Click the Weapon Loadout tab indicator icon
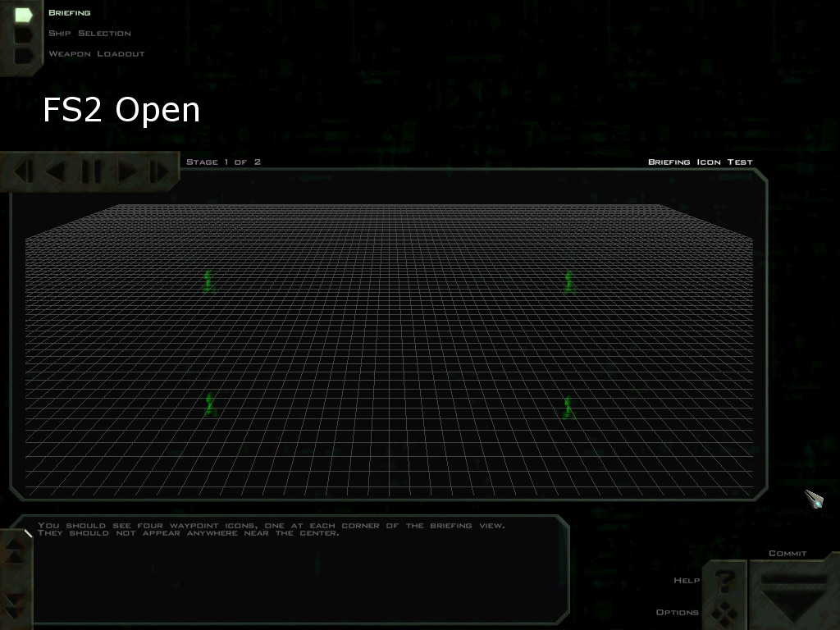This screenshot has height=630, width=840. point(24,56)
